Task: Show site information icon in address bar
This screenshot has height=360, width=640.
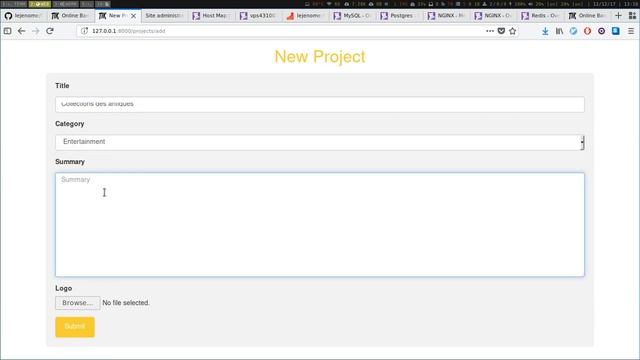Action: [x=84, y=31]
